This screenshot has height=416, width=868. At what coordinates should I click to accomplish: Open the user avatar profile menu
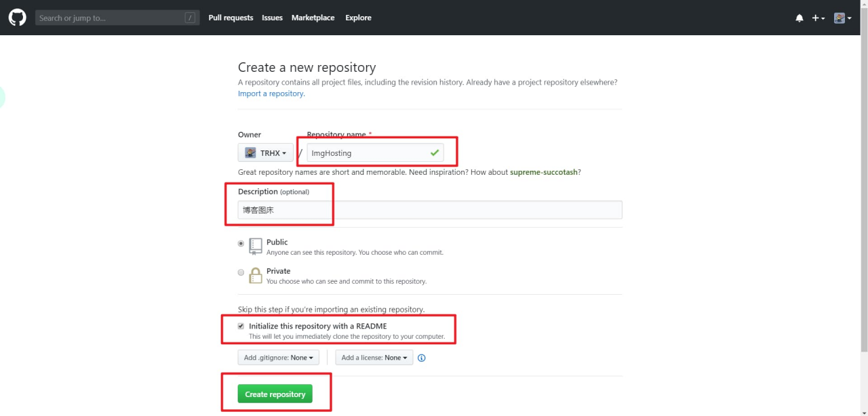tap(842, 18)
